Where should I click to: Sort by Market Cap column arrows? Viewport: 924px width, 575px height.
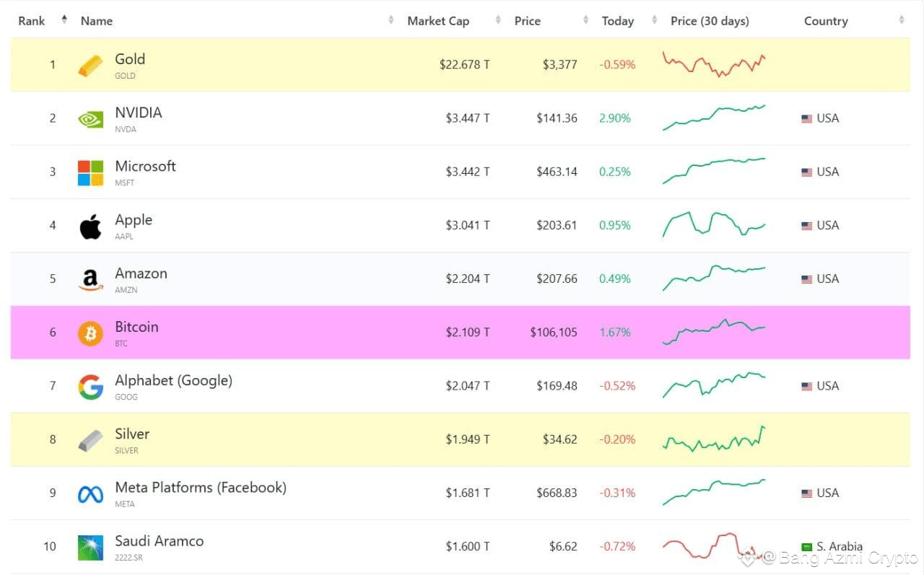click(x=498, y=20)
